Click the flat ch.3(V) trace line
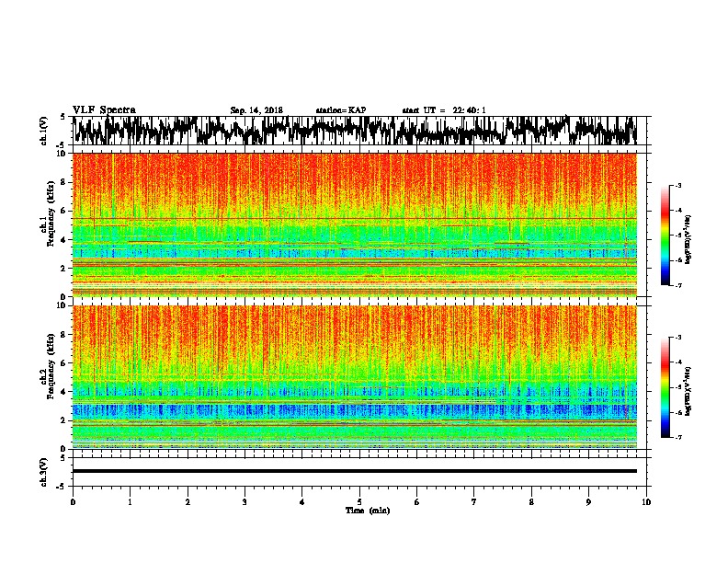The image size is (728, 563). pyautogui.click(x=355, y=471)
